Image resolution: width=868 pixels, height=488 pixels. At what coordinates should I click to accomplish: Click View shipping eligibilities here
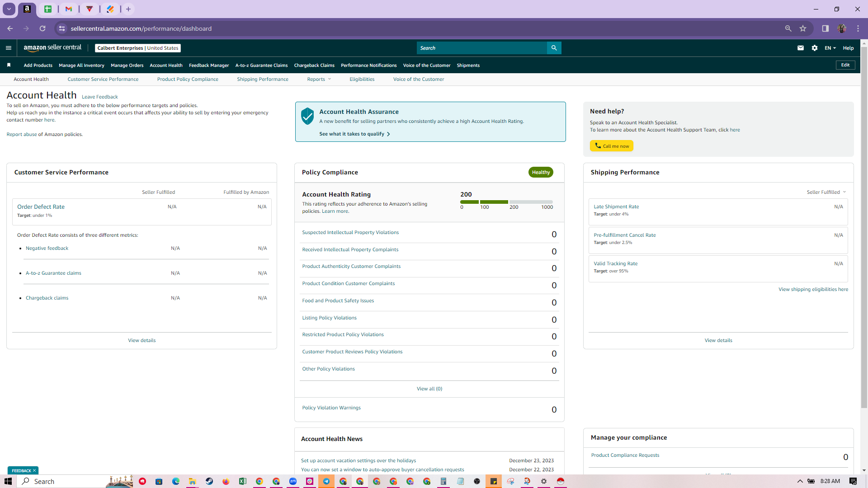coord(813,289)
